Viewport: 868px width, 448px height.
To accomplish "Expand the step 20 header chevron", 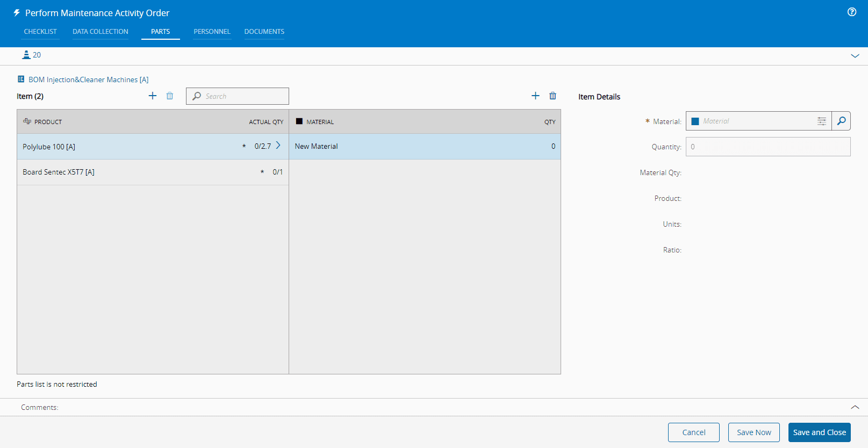I will 855,56.
